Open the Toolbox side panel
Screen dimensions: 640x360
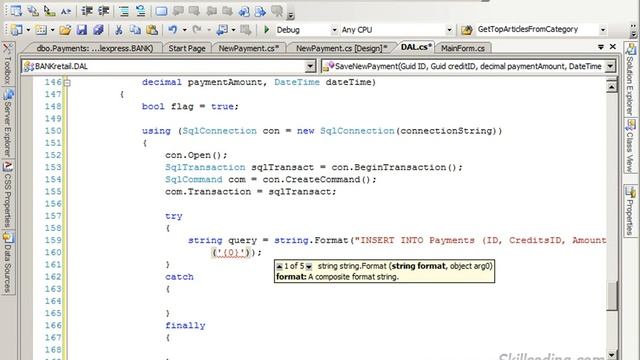click(7, 64)
